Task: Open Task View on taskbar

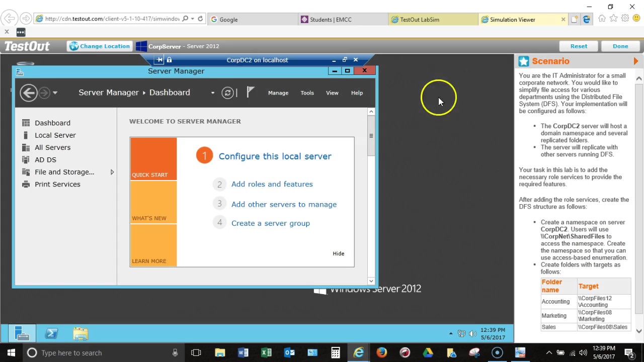Action: [196, 353]
